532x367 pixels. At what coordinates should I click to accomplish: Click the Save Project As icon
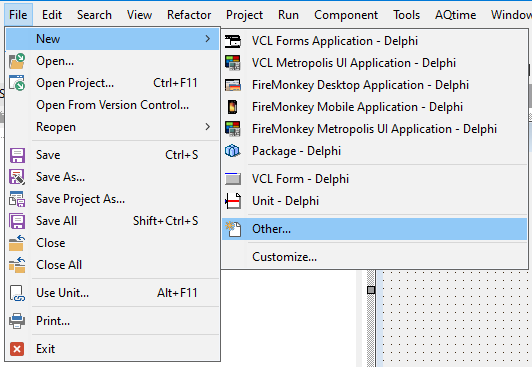[17, 199]
